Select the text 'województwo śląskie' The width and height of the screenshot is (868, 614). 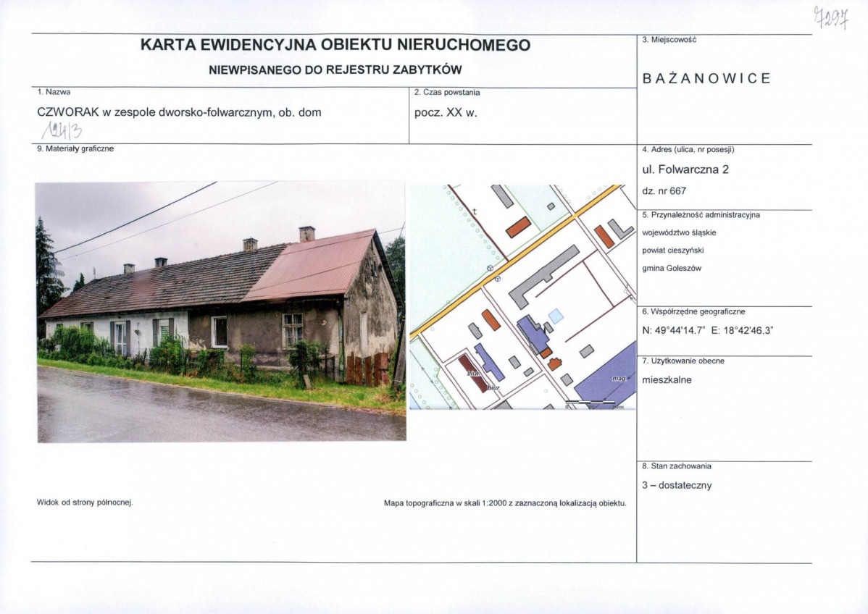click(x=679, y=233)
